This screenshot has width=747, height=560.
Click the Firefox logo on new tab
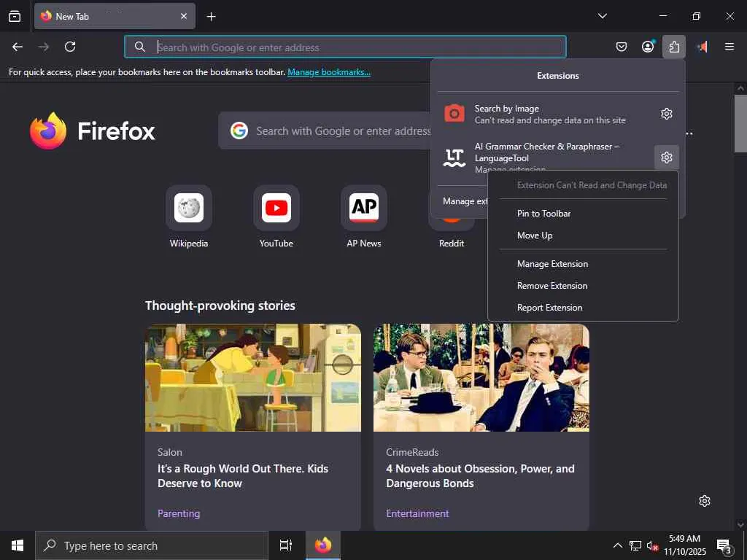(92, 131)
